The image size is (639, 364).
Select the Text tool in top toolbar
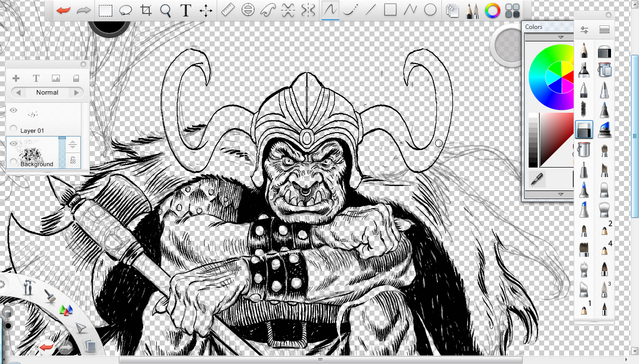click(x=186, y=10)
